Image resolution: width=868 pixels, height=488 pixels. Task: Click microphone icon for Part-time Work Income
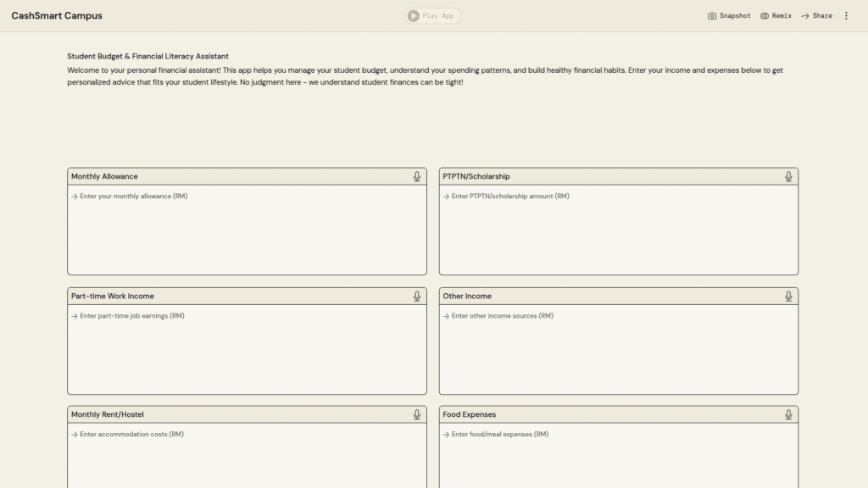coord(417,296)
